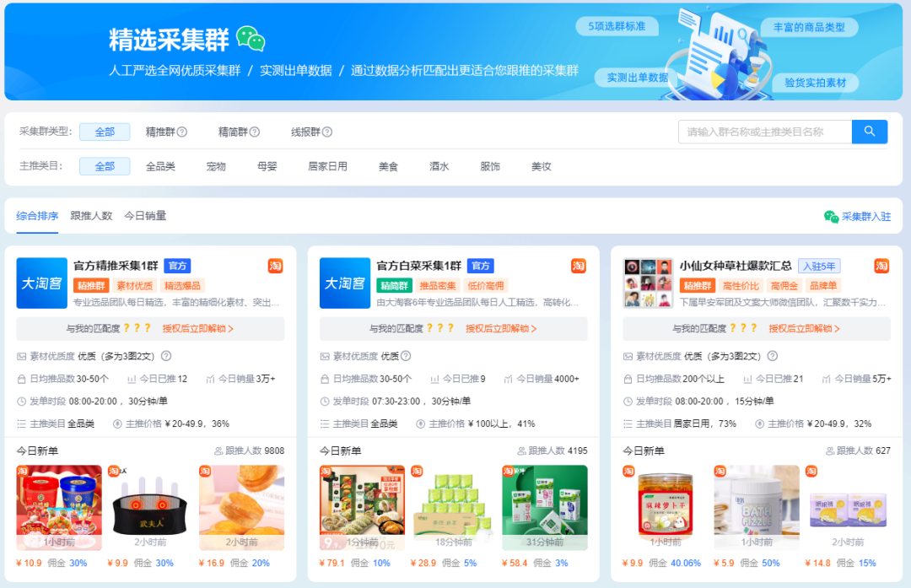Click Taobao icon on 小仙女种草社爆款汇总 card
911x588 pixels.
(881, 266)
